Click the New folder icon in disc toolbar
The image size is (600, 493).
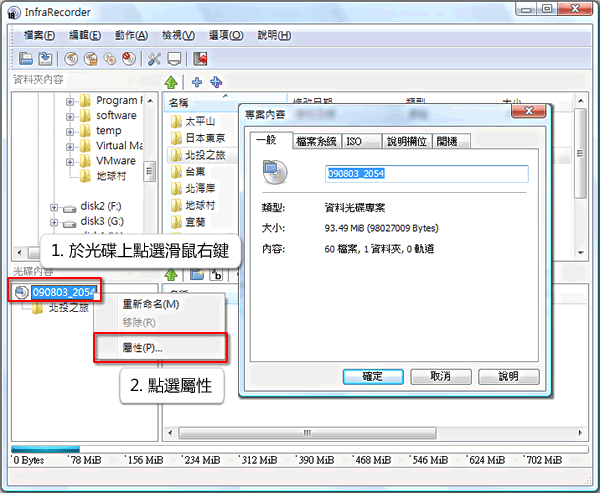pos(197,274)
